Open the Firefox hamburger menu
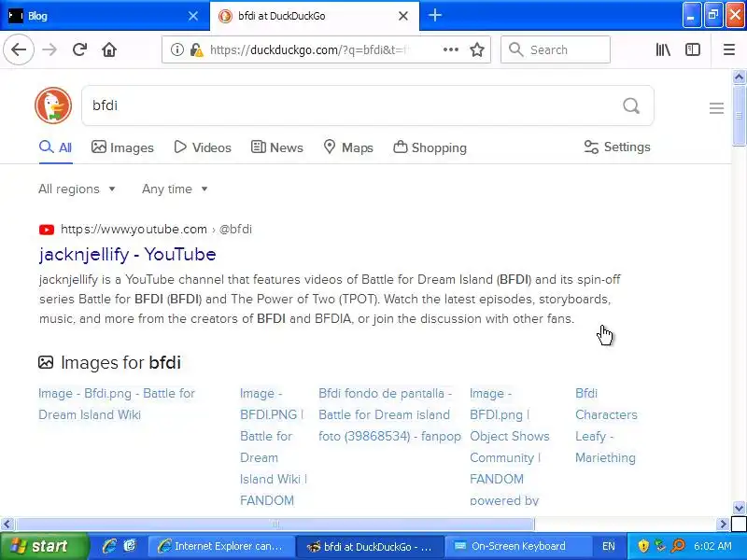 pyautogui.click(x=729, y=49)
